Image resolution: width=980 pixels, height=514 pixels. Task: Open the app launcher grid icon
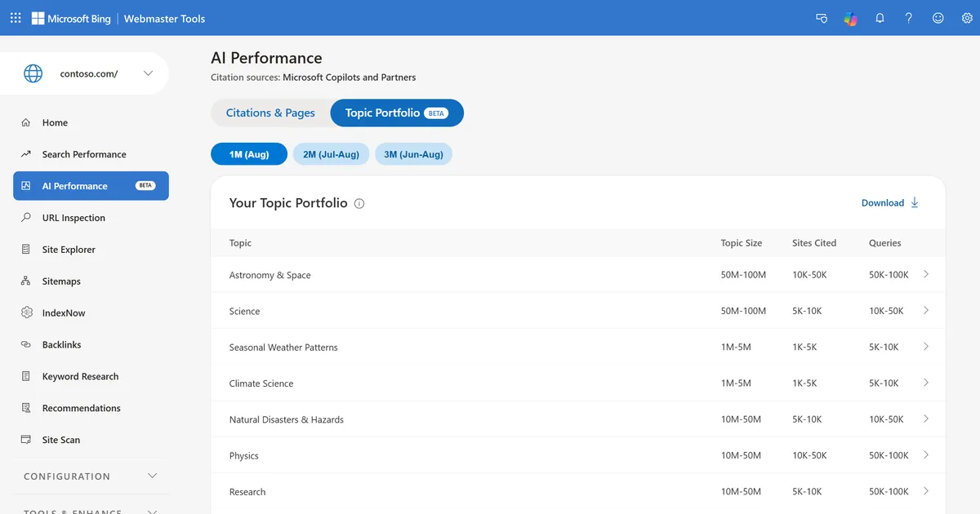pos(16,18)
